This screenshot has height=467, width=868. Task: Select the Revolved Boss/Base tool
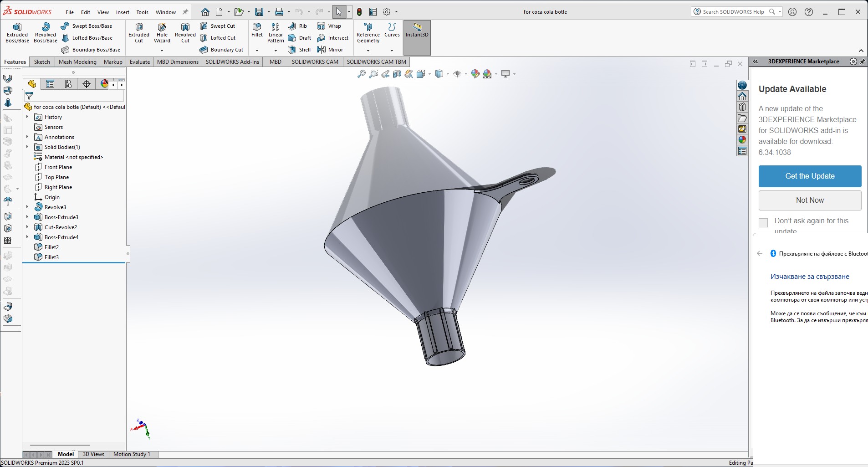[x=46, y=33]
